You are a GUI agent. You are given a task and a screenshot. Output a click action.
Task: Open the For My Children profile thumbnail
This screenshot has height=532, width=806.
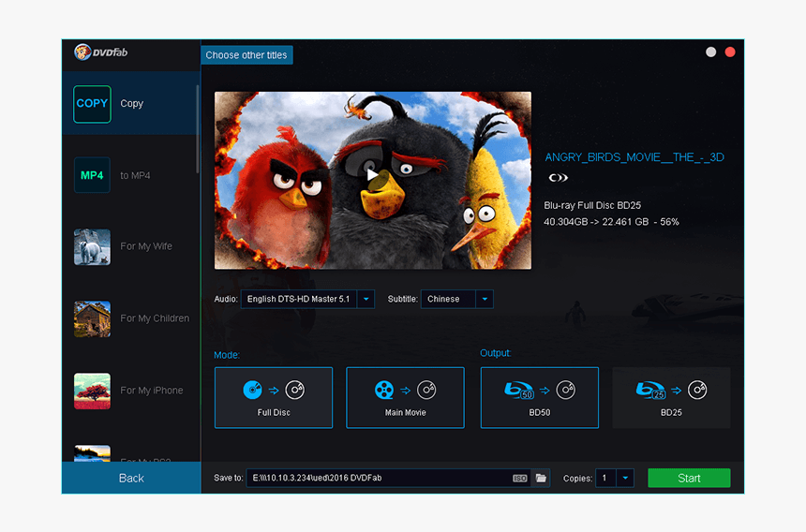click(x=92, y=318)
